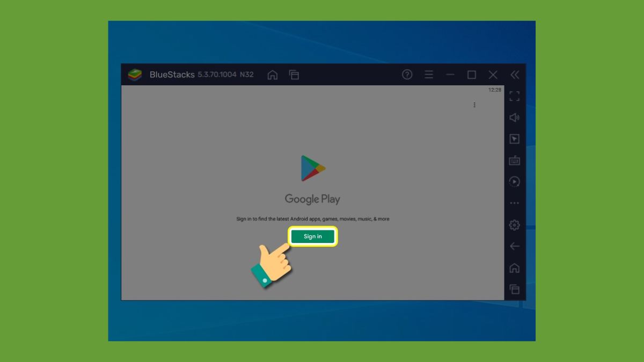This screenshot has height=362, width=644.
Task: Click the cursor lock icon in sidebar
Action: click(x=515, y=139)
